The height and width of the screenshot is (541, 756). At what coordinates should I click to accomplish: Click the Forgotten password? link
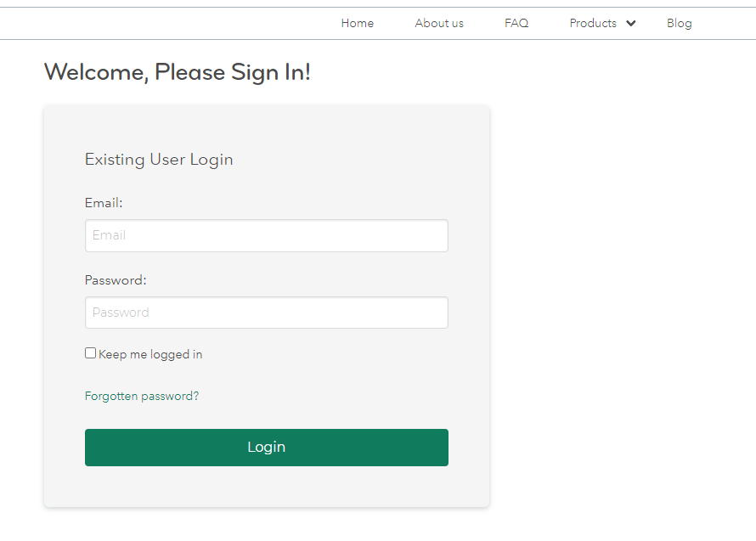click(142, 396)
